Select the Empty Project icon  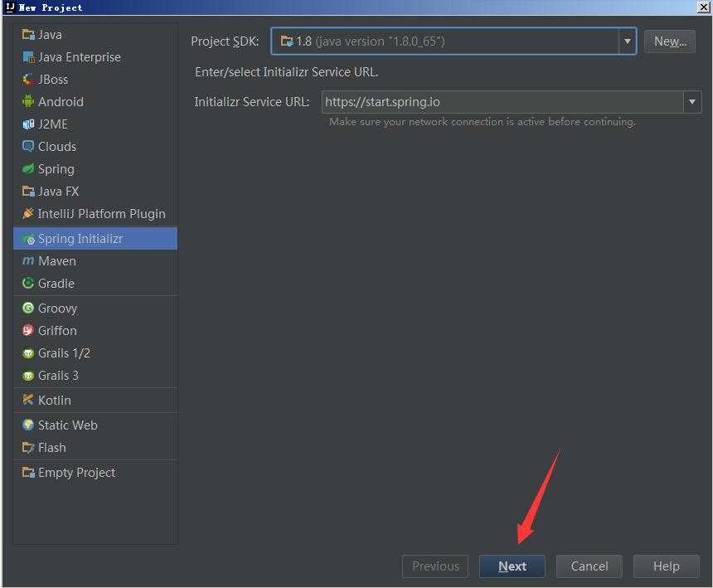coord(28,472)
